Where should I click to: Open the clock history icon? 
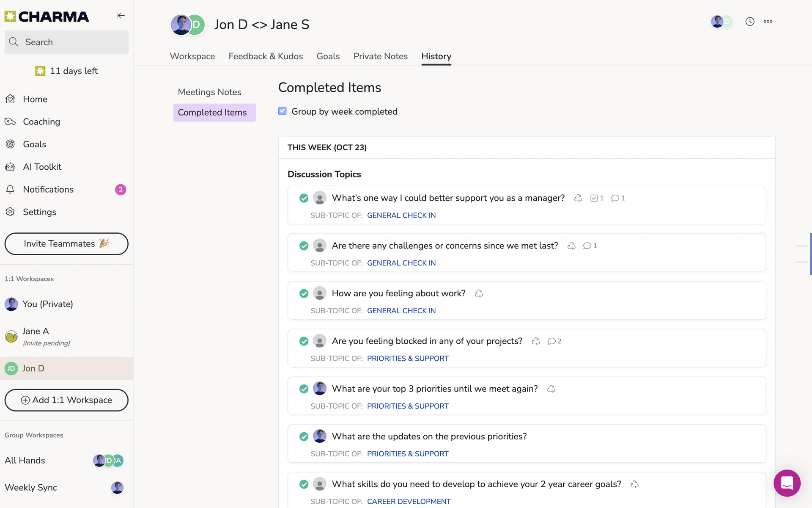750,22
